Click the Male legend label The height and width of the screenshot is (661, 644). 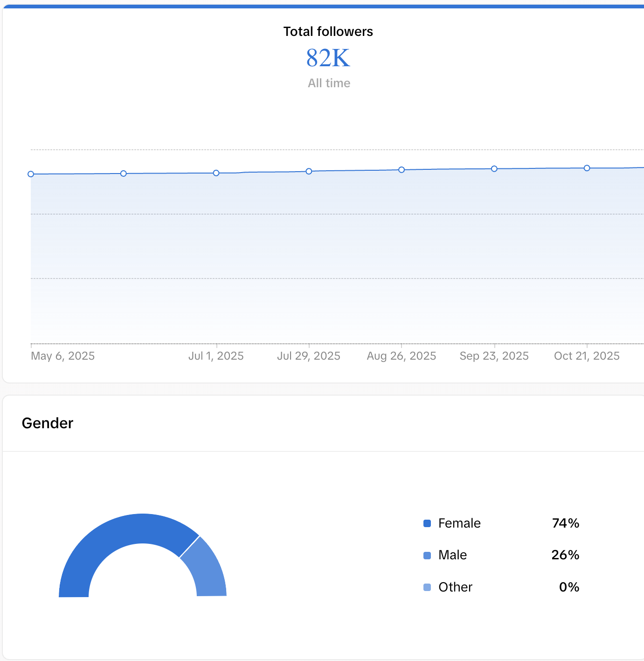pos(452,555)
